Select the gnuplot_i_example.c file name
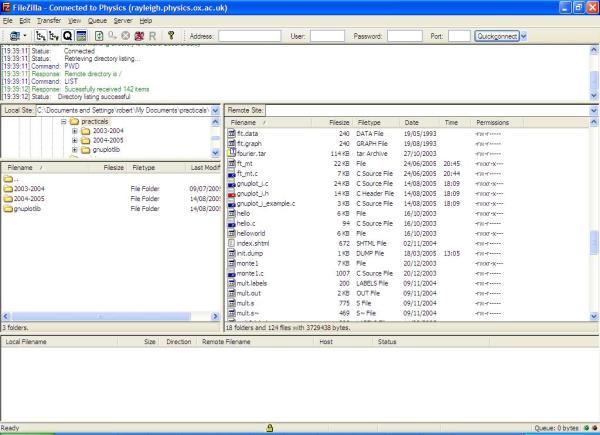Image resolution: width=600 pixels, height=435 pixels. [266, 204]
